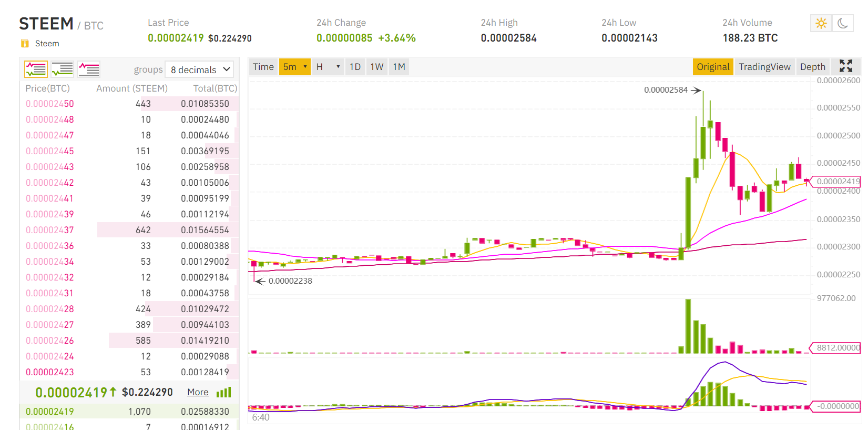Expand chart to fullscreen
The width and height of the screenshot is (868, 430).
[846, 66]
